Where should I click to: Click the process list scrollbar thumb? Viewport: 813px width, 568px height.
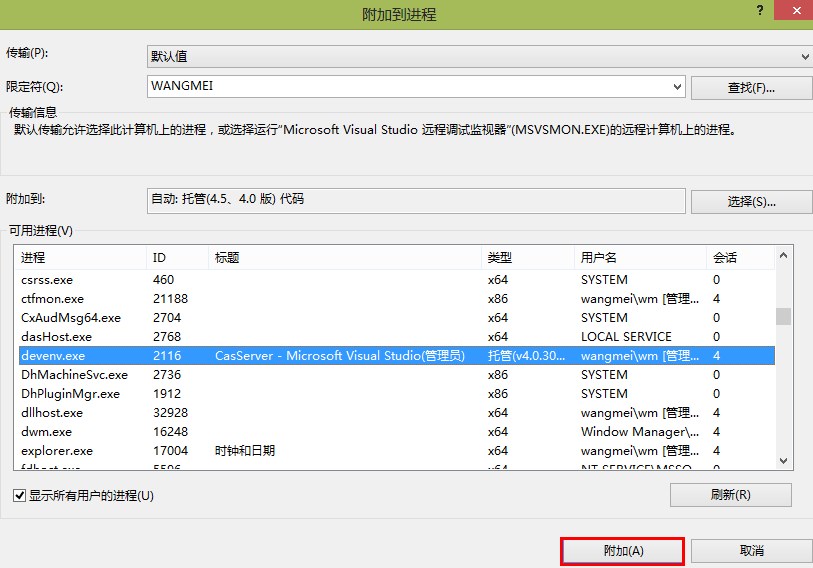click(x=783, y=316)
